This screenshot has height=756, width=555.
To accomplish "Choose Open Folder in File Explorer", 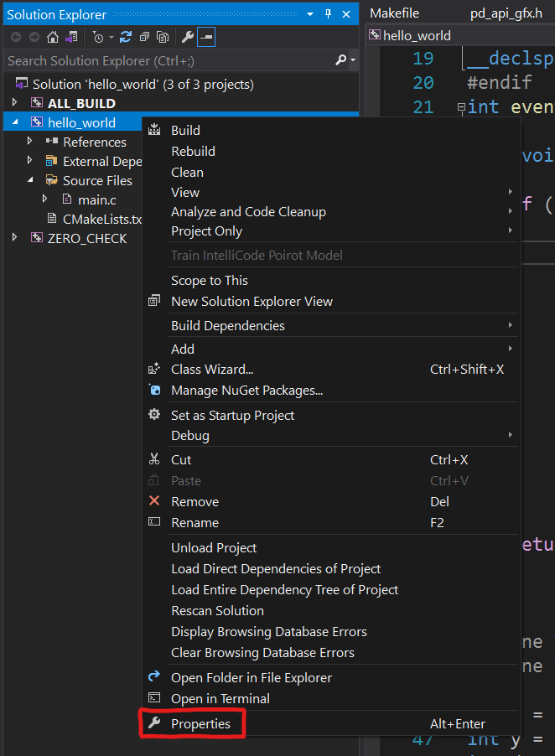I will tap(331, 677).
